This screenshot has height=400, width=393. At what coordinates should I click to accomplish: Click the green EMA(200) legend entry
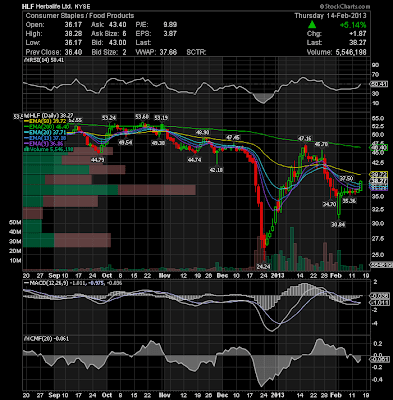pos(46,127)
